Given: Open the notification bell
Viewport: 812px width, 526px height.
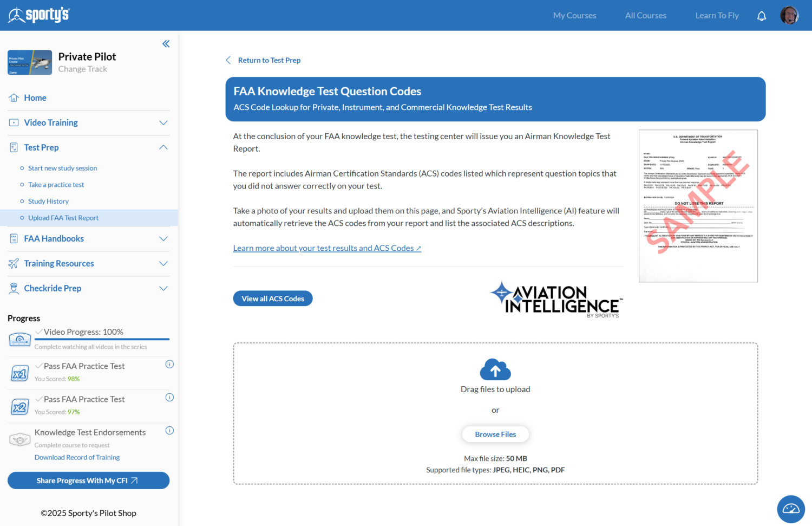Looking at the screenshot, I should [x=762, y=15].
